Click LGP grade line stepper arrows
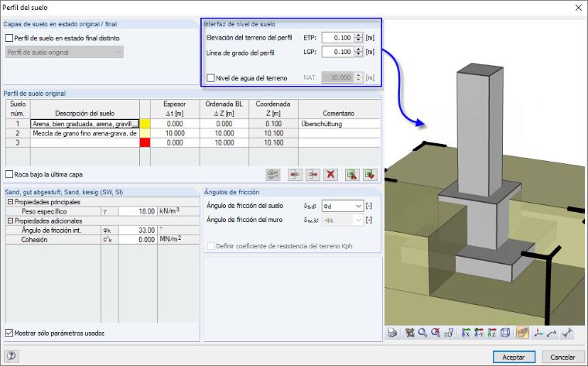The width and height of the screenshot is (588, 366). (358, 52)
